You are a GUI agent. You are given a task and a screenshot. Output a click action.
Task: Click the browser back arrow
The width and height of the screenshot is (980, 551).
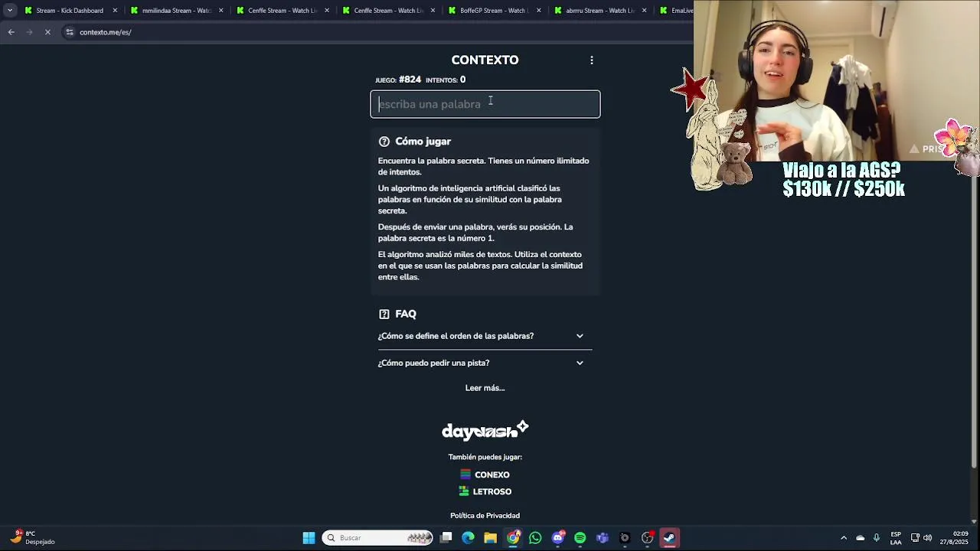pyautogui.click(x=11, y=32)
